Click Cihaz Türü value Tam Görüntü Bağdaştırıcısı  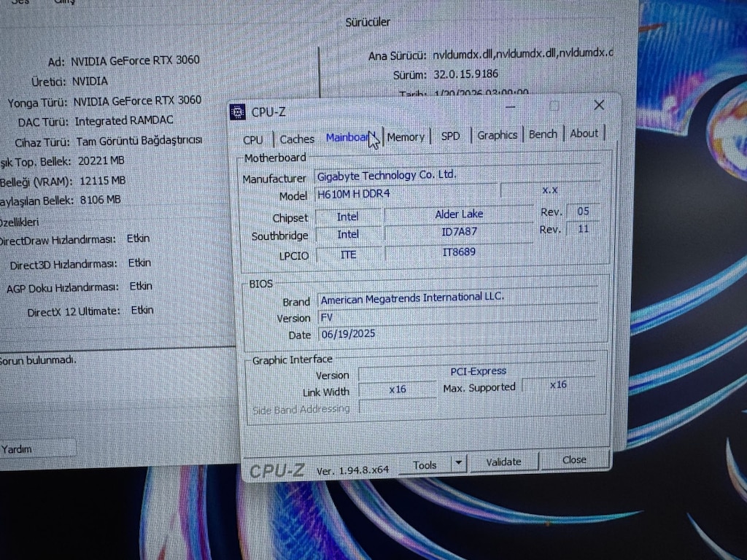click(x=139, y=141)
